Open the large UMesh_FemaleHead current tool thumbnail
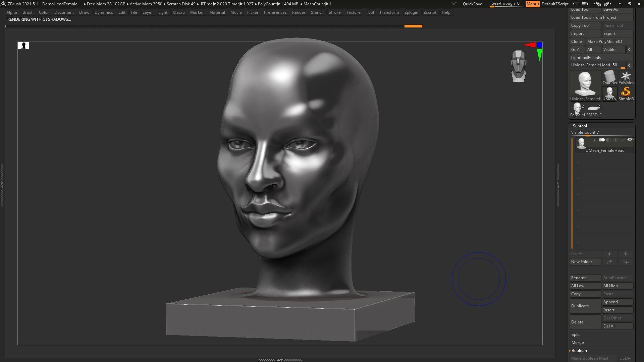The height and width of the screenshot is (362, 644). (x=586, y=85)
